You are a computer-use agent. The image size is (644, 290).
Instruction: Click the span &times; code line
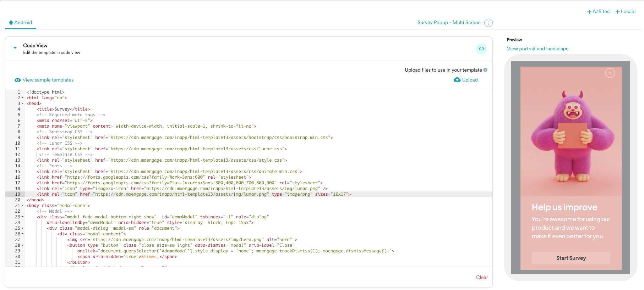(x=127, y=257)
